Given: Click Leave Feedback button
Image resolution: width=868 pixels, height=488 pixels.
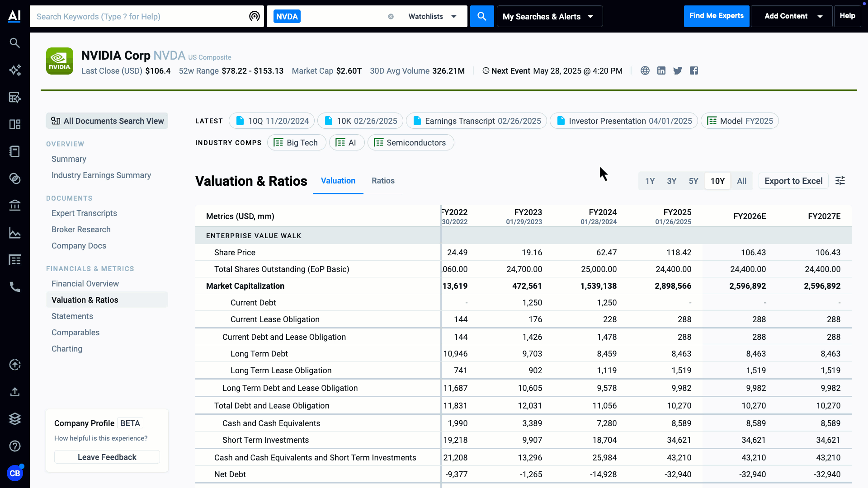Looking at the screenshot, I should pos(107,457).
